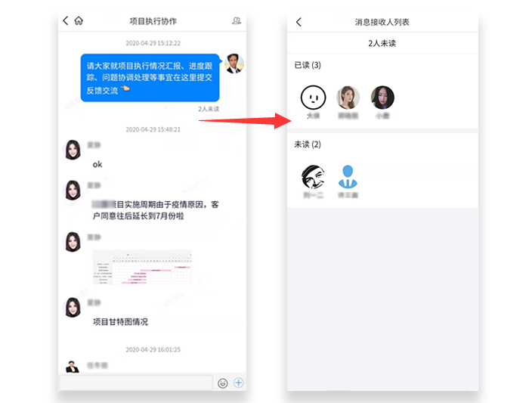Tap the second read recipient's photo avatar

click(348, 98)
